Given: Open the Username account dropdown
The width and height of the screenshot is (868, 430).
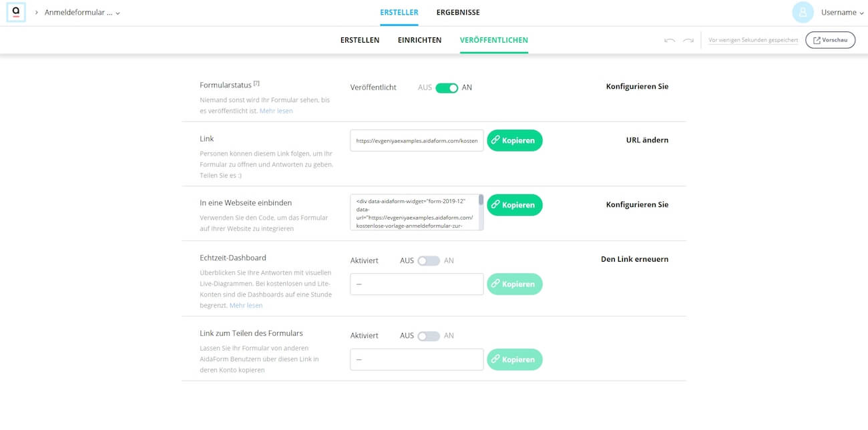Looking at the screenshot, I should (843, 13).
